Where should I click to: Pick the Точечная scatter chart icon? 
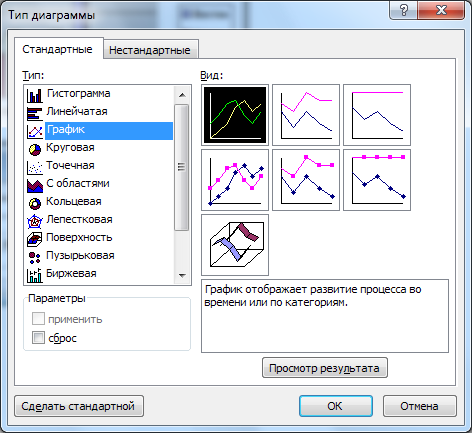click(35, 167)
